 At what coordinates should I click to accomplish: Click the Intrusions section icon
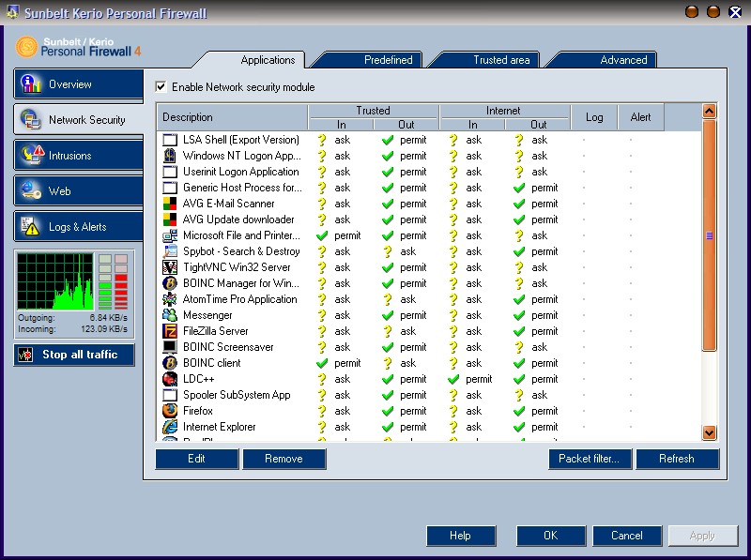(x=32, y=155)
